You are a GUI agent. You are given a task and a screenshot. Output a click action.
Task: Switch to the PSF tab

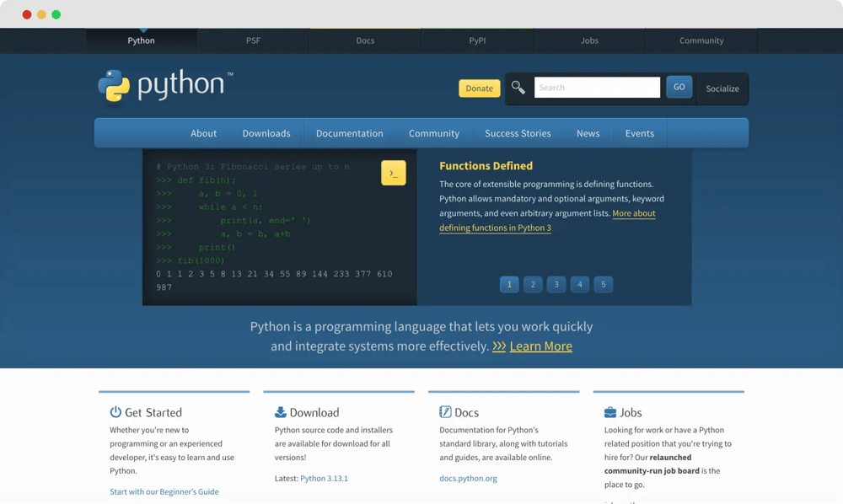tap(253, 40)
